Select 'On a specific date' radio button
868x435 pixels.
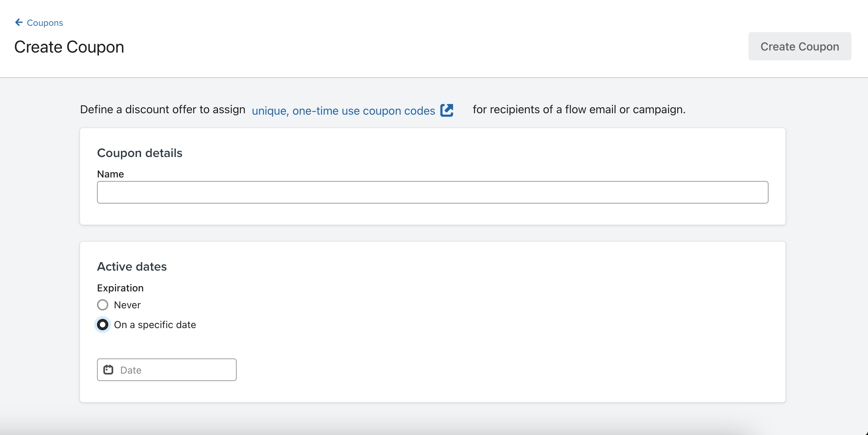103,324
